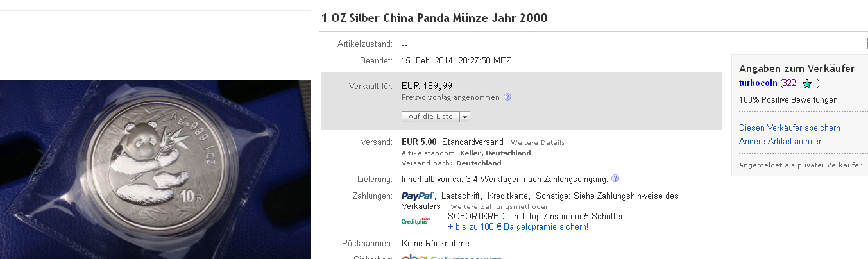868x259 pixels.
Task: Click the help icon next to Lieferung info
Action: pyautogui.click(x=615, y=178)
